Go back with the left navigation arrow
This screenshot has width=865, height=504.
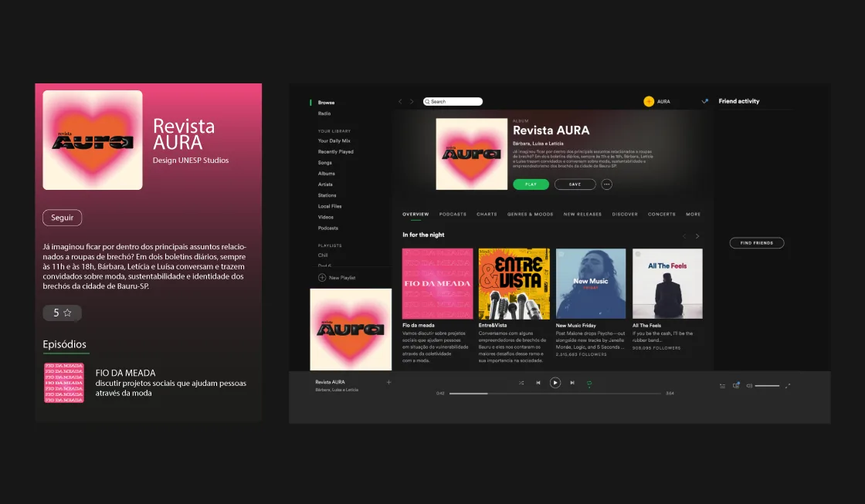click(x=401, y=101)
